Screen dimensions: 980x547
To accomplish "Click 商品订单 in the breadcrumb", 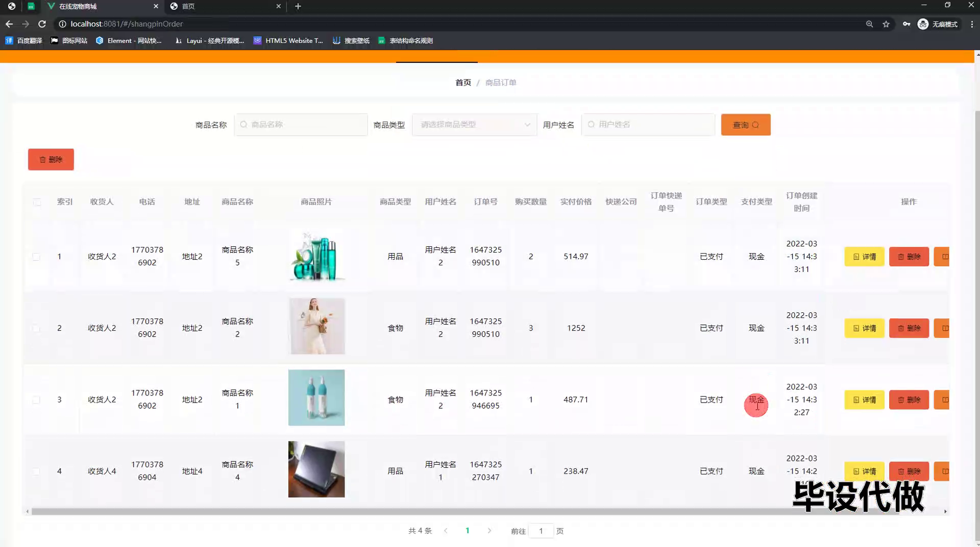I will 501,82.
